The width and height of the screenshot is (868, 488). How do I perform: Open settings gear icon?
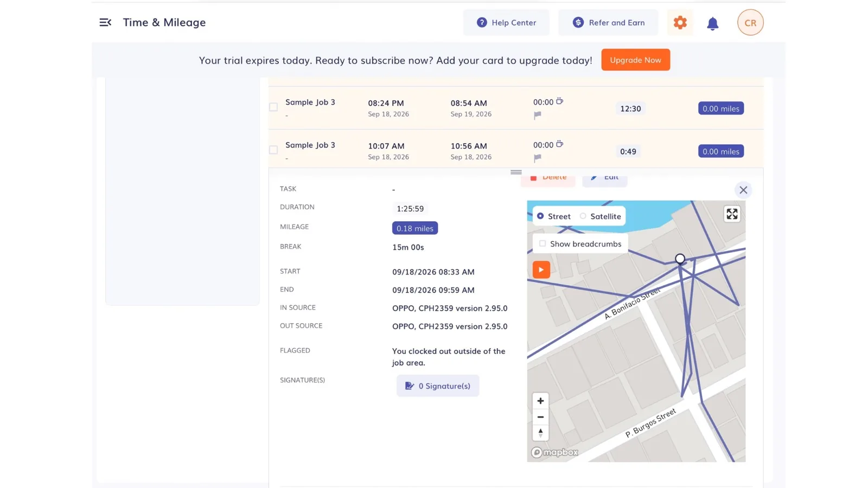(x=680, y=22)
